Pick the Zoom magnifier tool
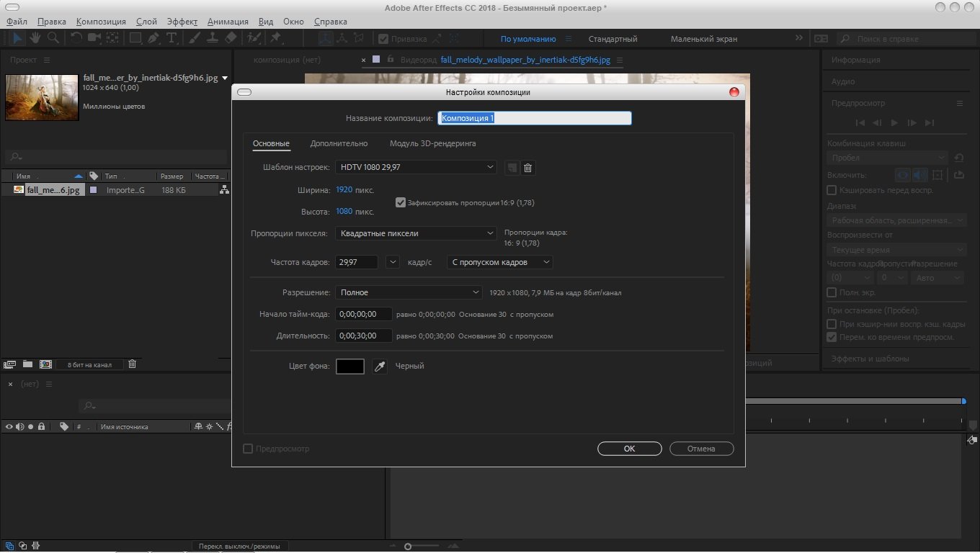Image resolution: width=980 pixels, height=553 pixels. (53, 38)
